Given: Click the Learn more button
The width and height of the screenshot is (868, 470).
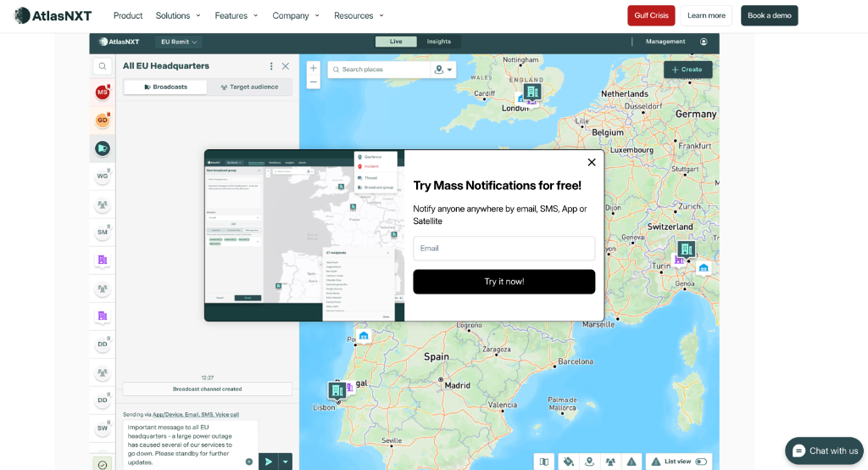Looking at the screenshot, I should tap(706, 15).
